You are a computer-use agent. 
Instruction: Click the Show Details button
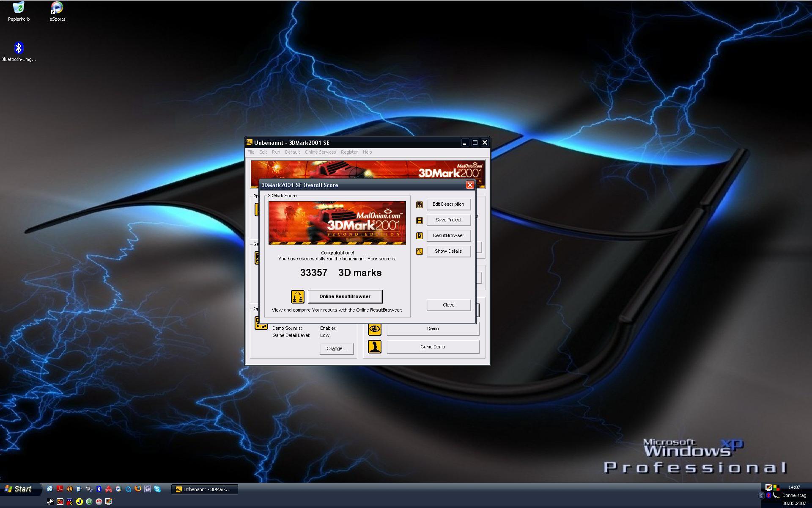pyautogui.click(x=448, y=251)
